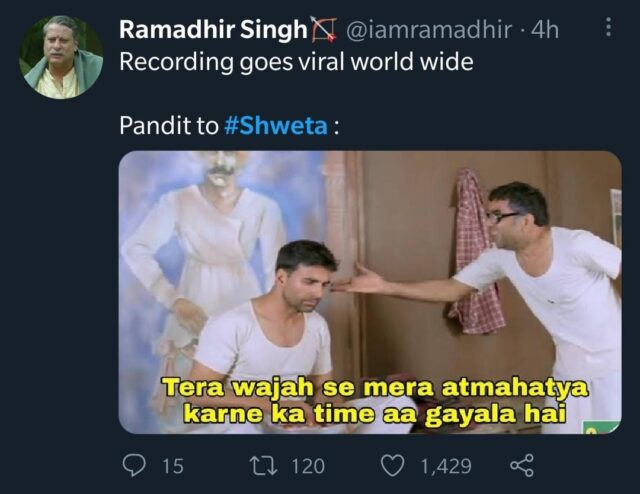Click the 'Pandit to' line of text
Image resolution: width=640 pixels, height=494 pixels.
tap(169, 125)
